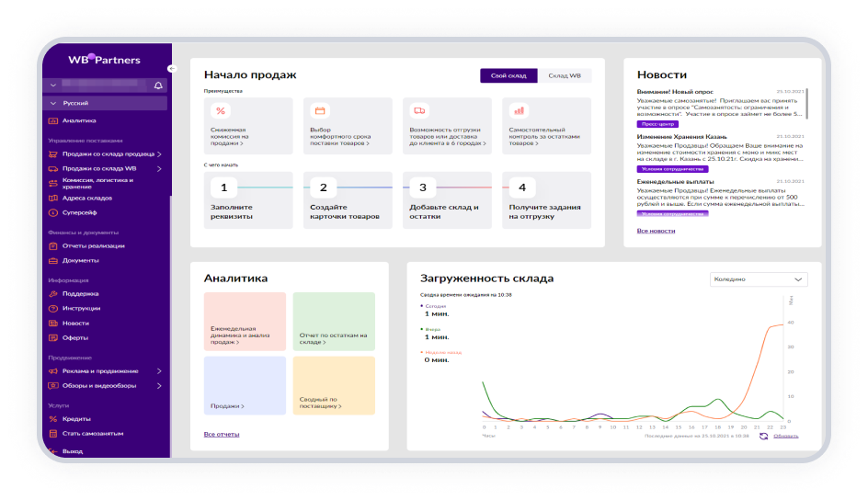Click the Комиссия, логистика и хранение icon

(53, 183)
